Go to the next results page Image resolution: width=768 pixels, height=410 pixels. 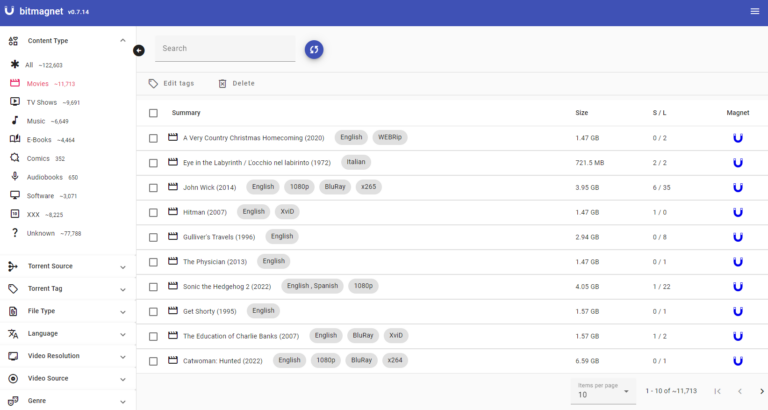click(762, 391)
